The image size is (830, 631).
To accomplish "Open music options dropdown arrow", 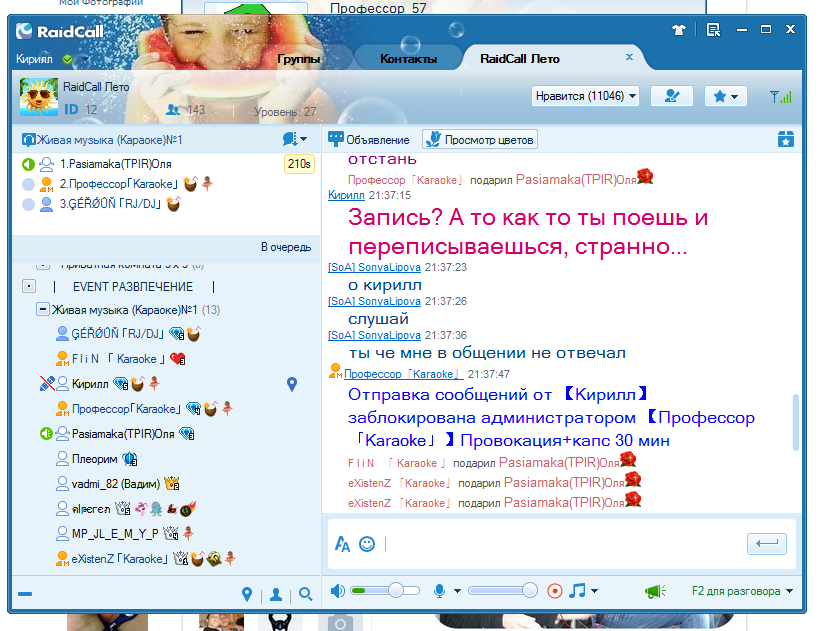I will [x=594, y=591].
